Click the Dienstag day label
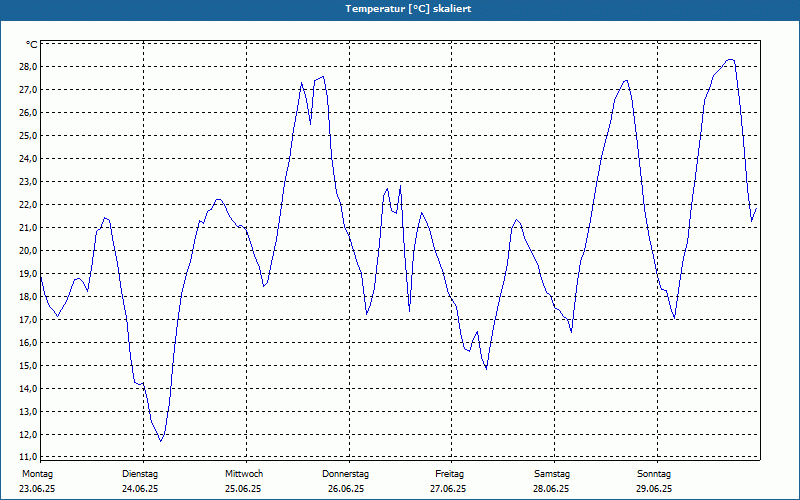 [x=140, y=474]
